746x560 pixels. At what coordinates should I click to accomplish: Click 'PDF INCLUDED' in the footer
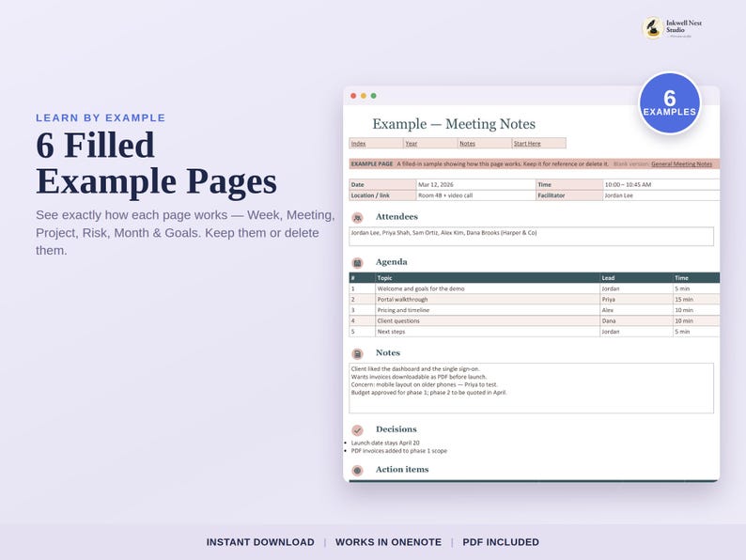tap(501, 542)
